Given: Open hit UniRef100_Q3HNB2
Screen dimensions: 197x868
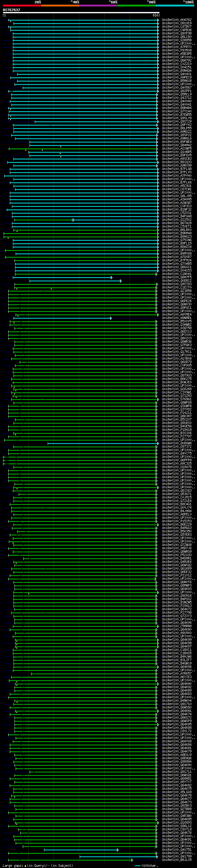Looking at the screenshot, I should click(x=177, y=325).
